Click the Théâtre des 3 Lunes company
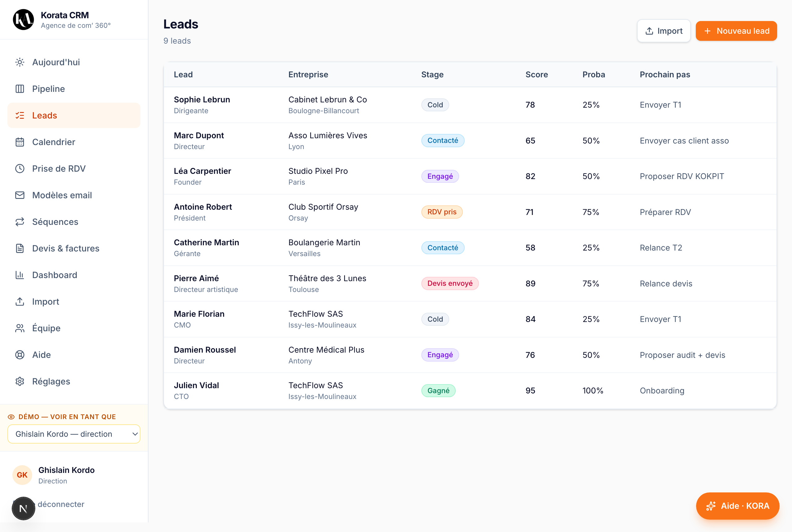Screen dimensions: 792x532 coord(327,278)
